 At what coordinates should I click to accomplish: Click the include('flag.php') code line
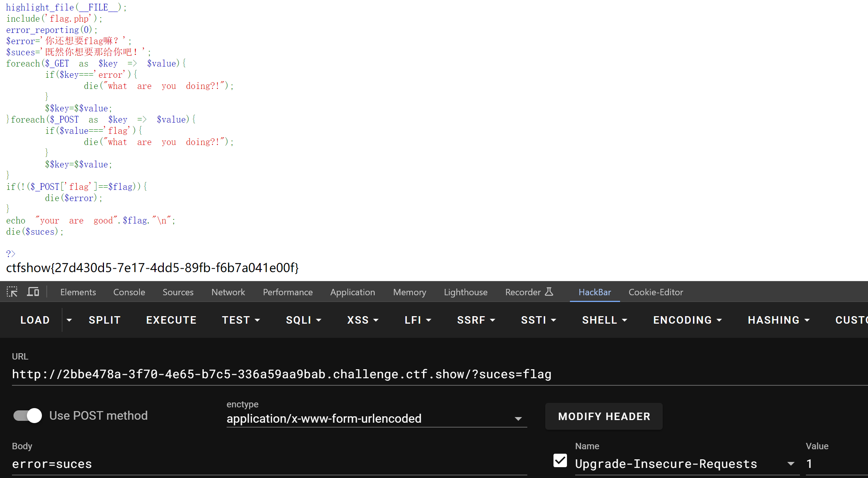point(54,19)
